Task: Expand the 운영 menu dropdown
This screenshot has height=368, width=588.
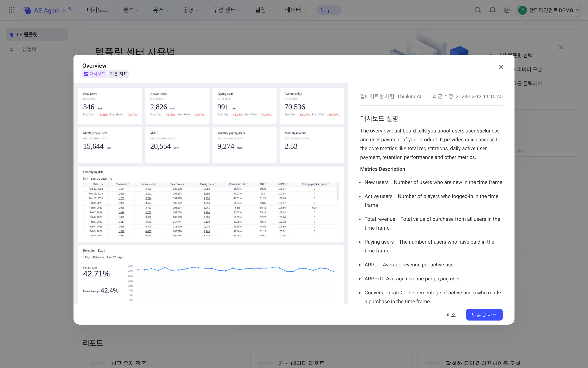Action: [x=191, y=10]
